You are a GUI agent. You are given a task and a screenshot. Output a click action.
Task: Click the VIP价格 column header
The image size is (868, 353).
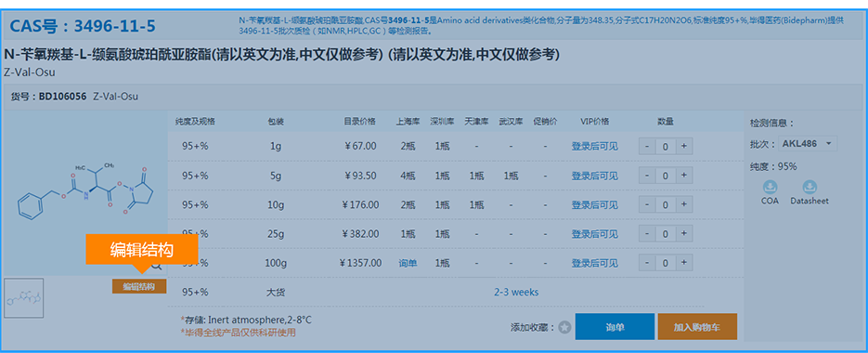(x=594, y=122)
